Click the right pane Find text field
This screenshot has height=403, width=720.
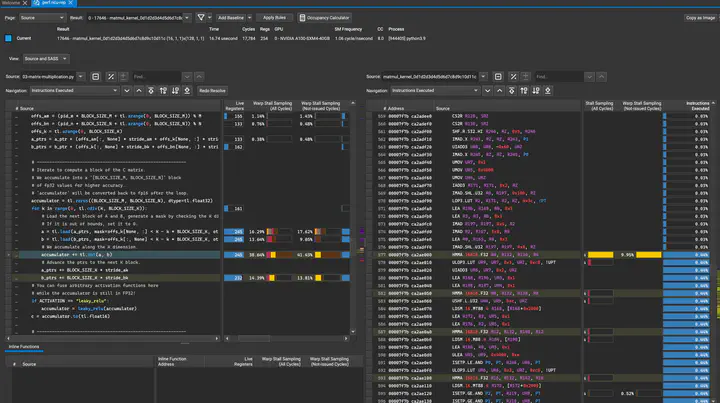[558, 77]
